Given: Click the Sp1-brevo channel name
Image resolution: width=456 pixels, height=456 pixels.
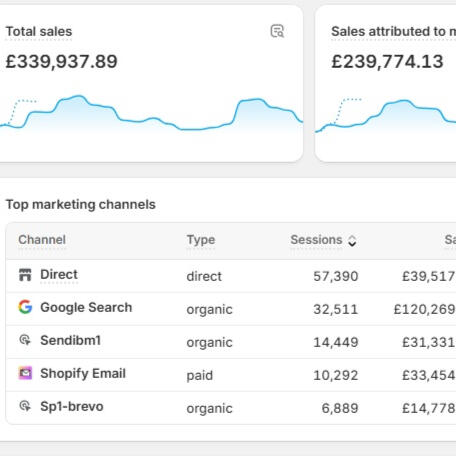Looking at the screenshot, I should [72, 406].
